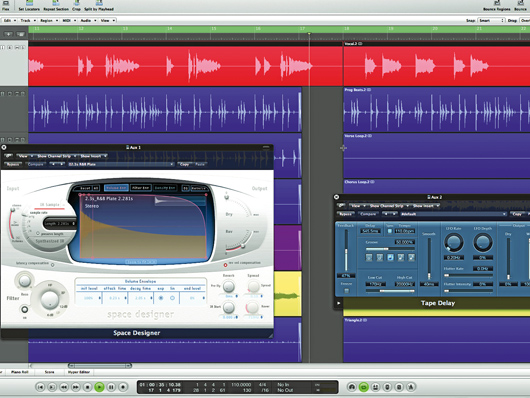Click the Feedback slider in Tape Delay
The image size is (530, 398).
346,250
